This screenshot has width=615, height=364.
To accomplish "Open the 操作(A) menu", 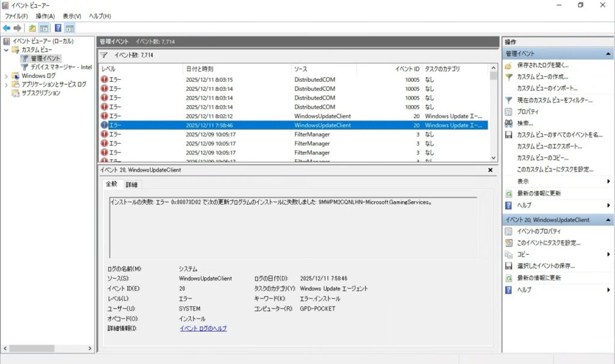I will pos(45,16).
